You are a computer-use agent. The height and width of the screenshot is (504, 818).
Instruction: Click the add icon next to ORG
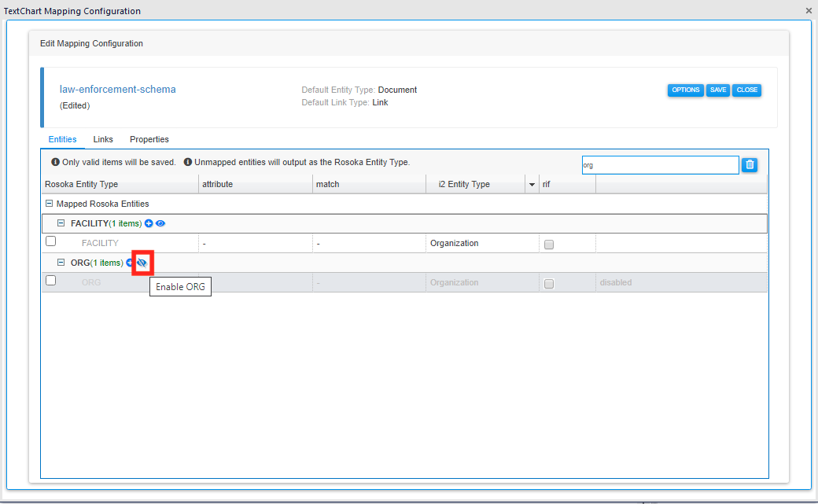tap(129, 262)
